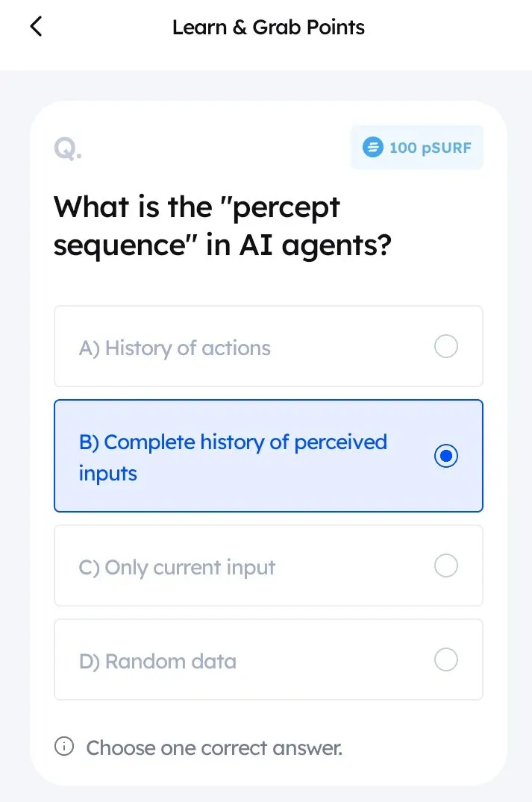
Task: Select the 'Q.' question marker icon
Action: 67,147
